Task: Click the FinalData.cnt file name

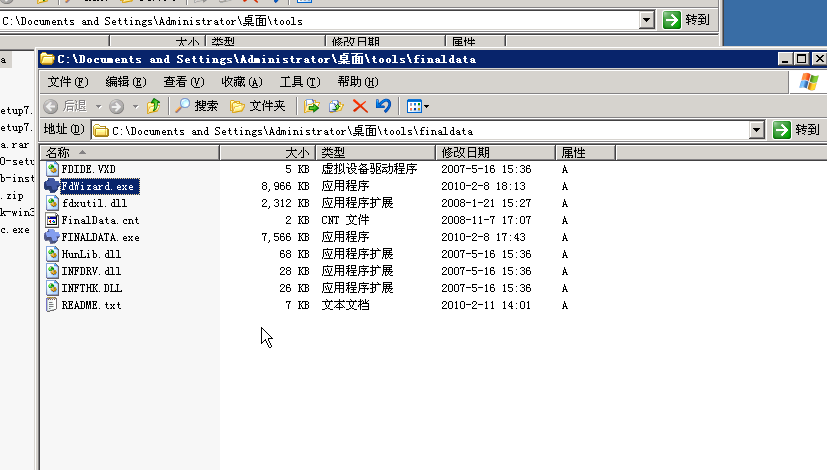Action: coord(100,220)
